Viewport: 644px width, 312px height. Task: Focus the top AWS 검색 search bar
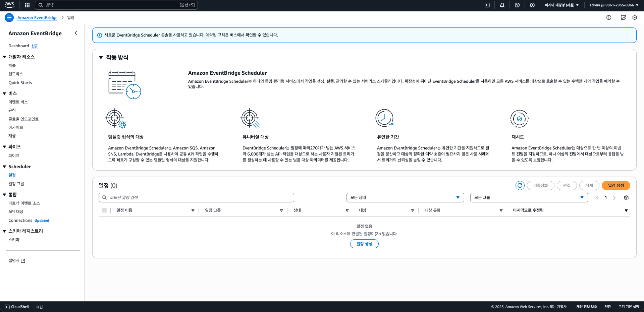116,5
